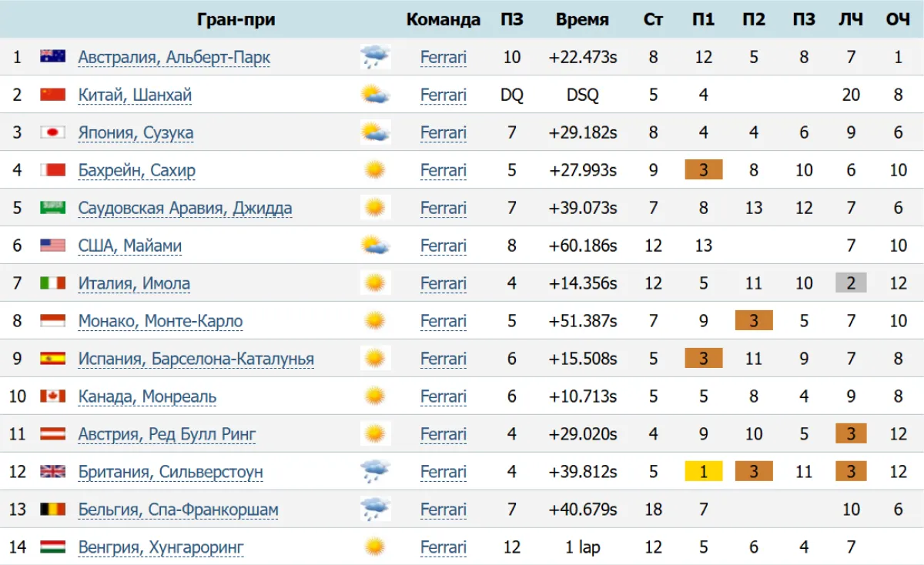Click the sun icon next to Bahrain
The height and width of the screenshot is (565, 924).
[x=375, y=170]
